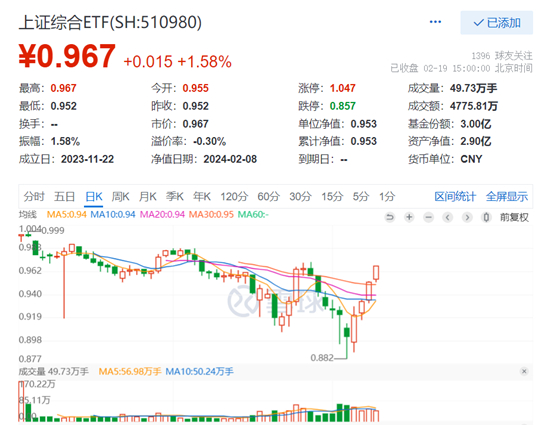
Task: Open the 前复权 adjustment dropdown
Action: 514,217
